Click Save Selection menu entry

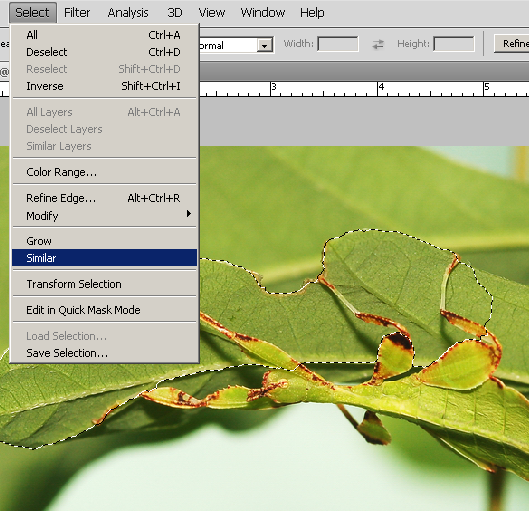tap(105, 353)
